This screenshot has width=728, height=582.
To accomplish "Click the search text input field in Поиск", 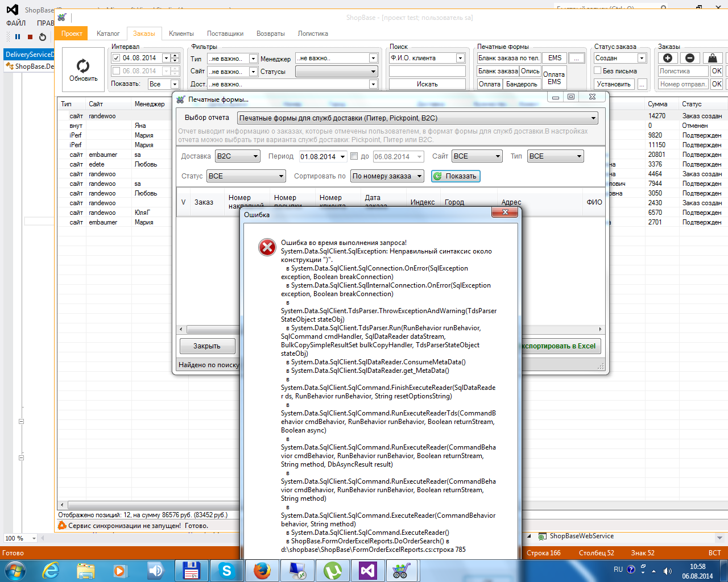I will [427, 71].
